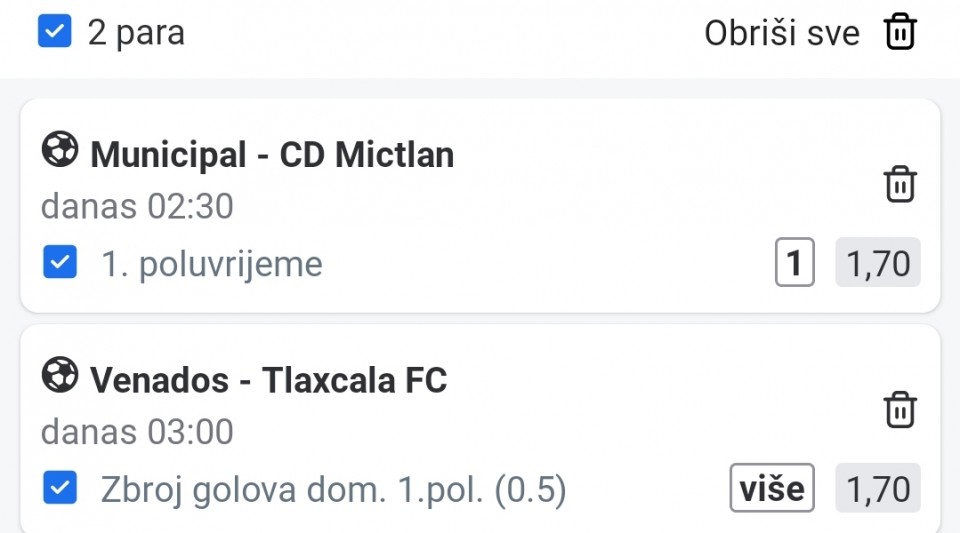
Task: Click the '2 para' count label
Action: 136,33
